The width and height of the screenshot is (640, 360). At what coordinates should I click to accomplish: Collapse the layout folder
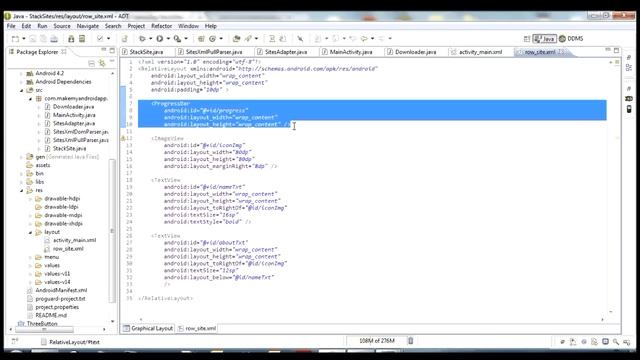coord(30,232)
